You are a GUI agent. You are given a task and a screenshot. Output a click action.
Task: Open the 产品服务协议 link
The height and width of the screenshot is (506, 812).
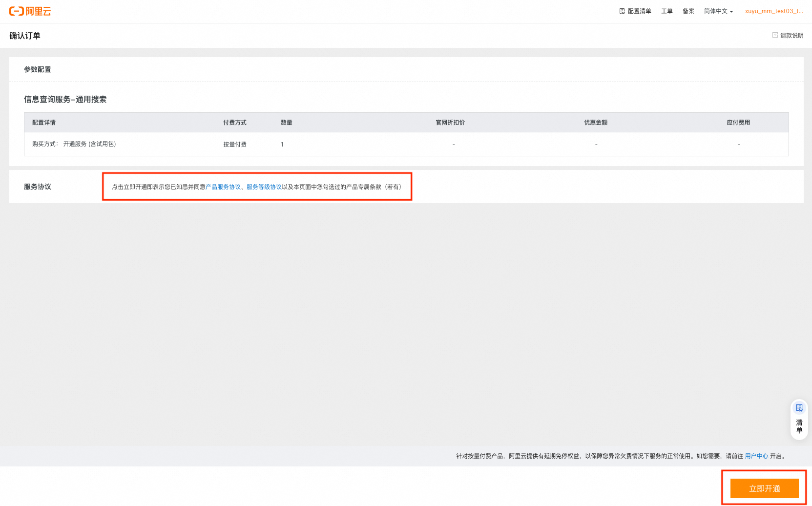point(223,187)
